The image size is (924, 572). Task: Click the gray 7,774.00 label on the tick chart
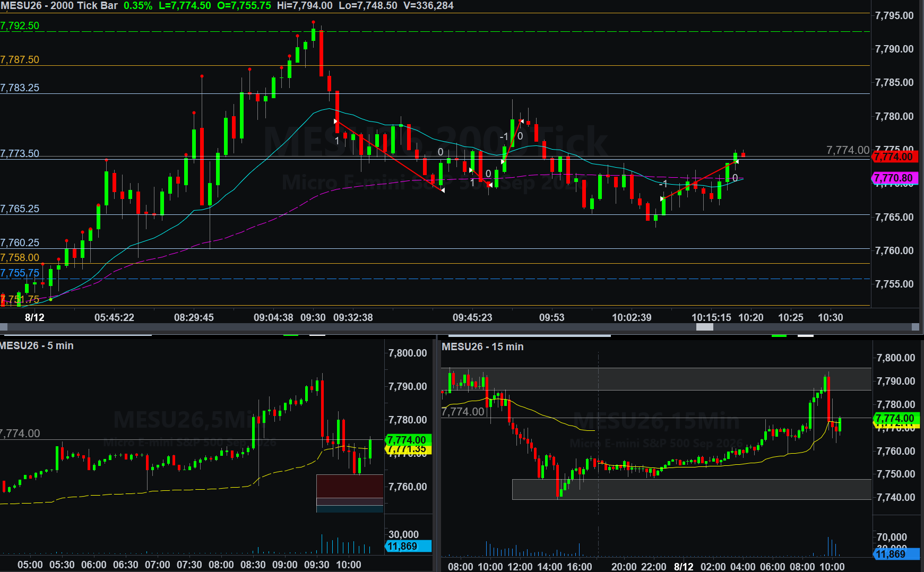848,151
